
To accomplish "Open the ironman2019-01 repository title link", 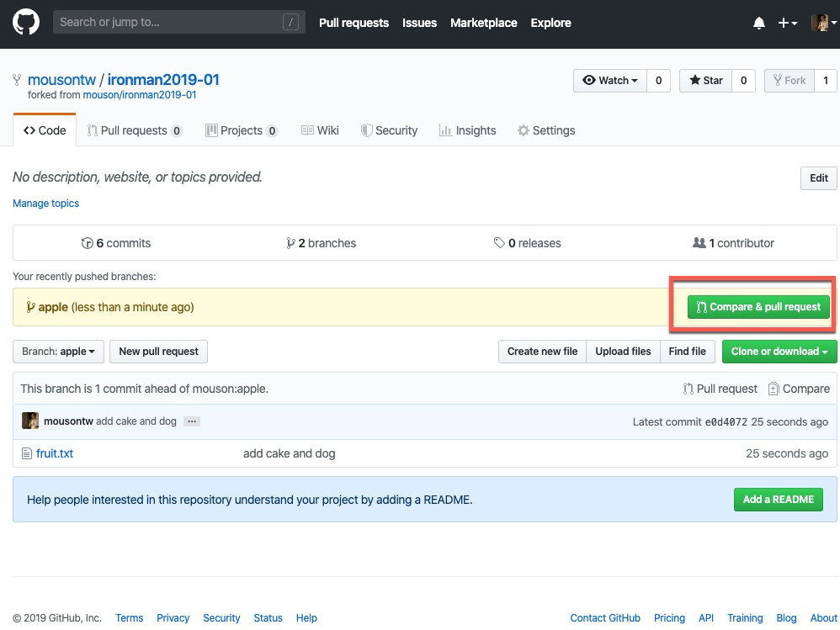I will [x=163, y=80].
